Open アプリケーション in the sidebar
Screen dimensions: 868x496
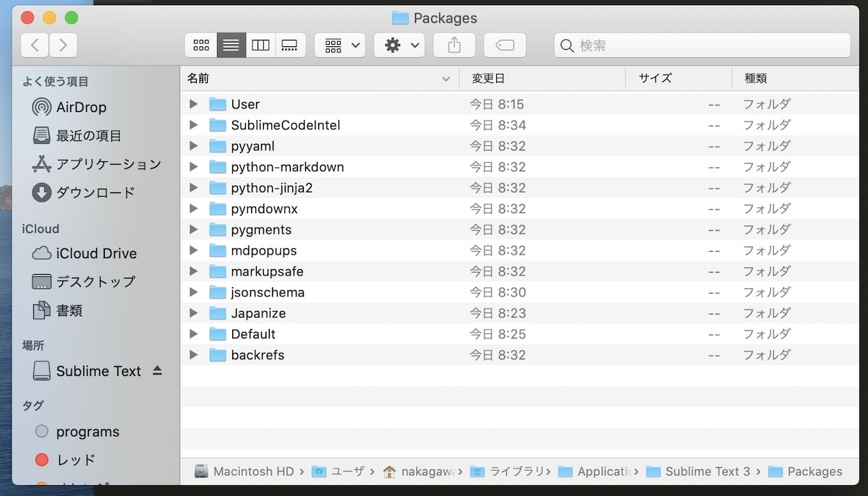pyautogui.click(x=95, y=164)
